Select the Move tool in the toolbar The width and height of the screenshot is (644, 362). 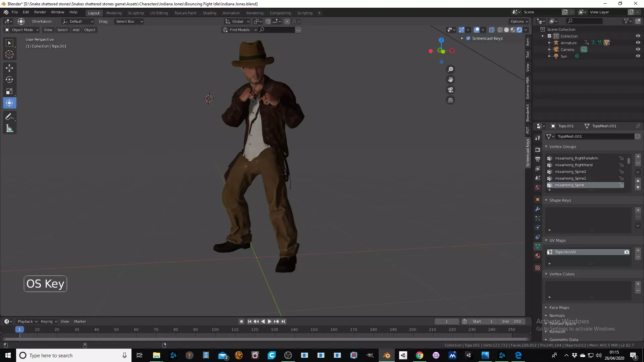click(x=9, y=68)
